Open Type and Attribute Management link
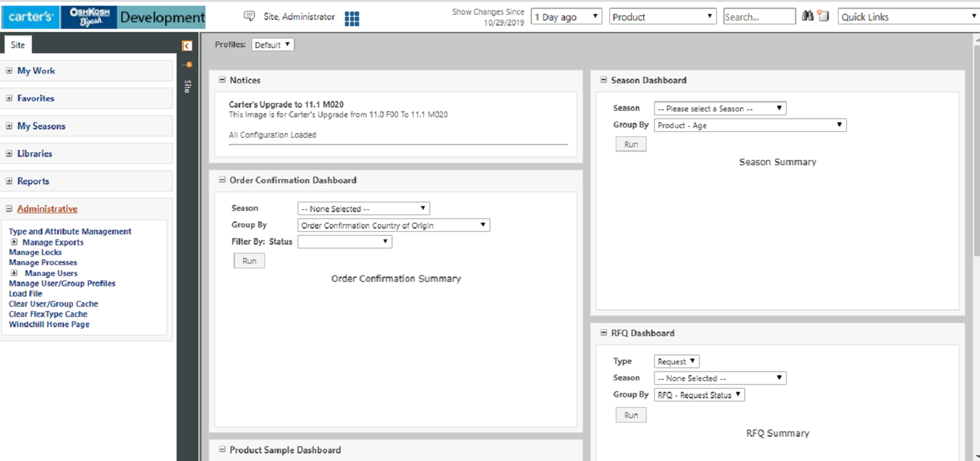Screen dimensions: 980x461 click(x=70, y=232)
